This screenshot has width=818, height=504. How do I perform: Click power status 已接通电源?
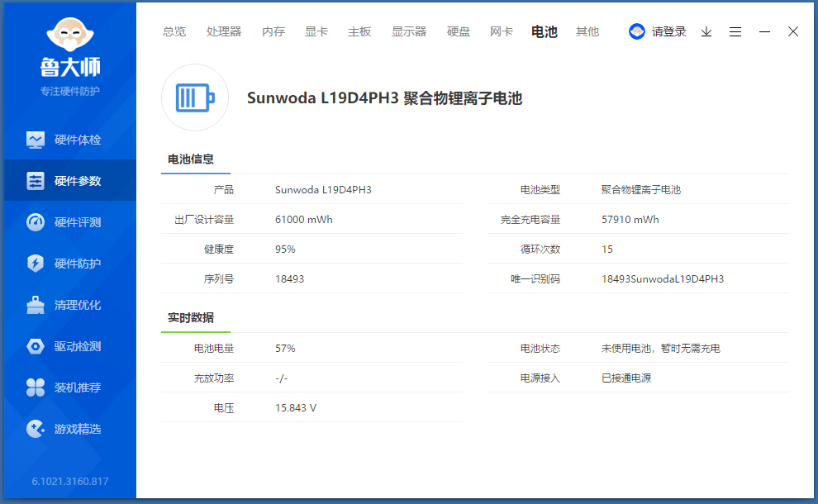pos(626,378)
